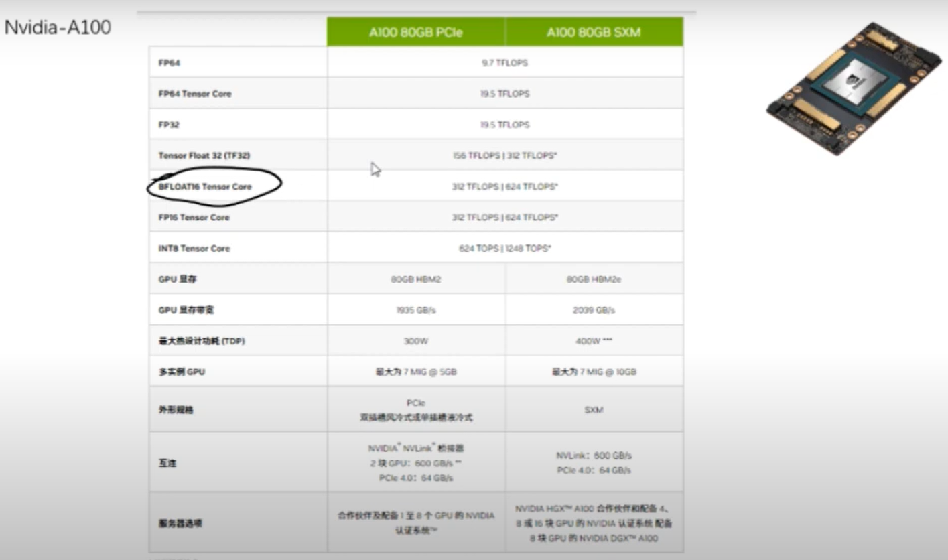948x560 pixels.
Task: Click the "9.7 TFLOPS" value
Action: point(505,63)
